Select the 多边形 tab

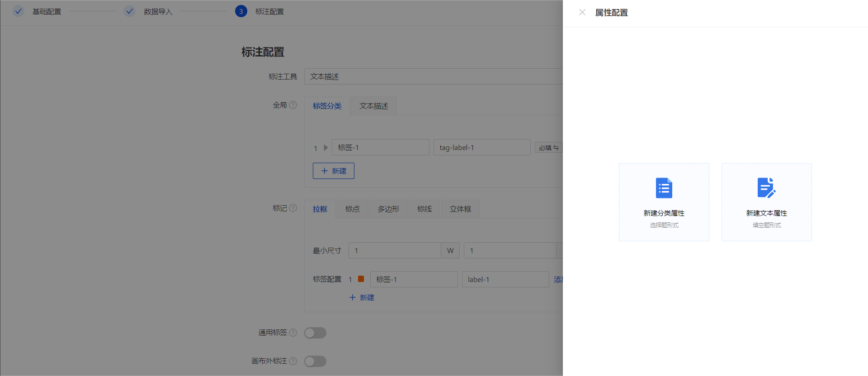pos(389,209)
